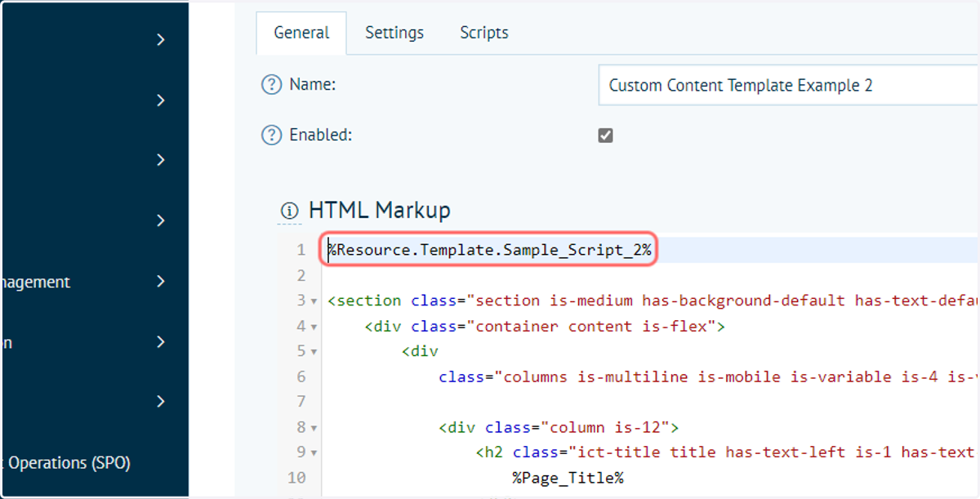Click the HTML Markup heading

(379, 210)
